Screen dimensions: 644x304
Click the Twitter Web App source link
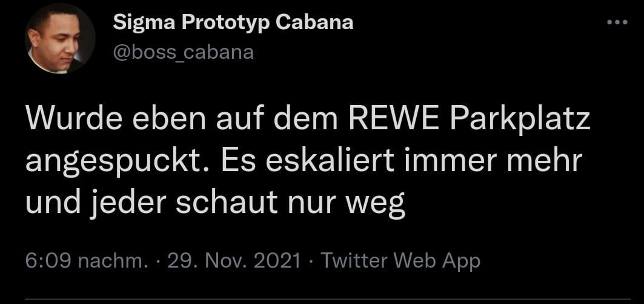[400, 260]
